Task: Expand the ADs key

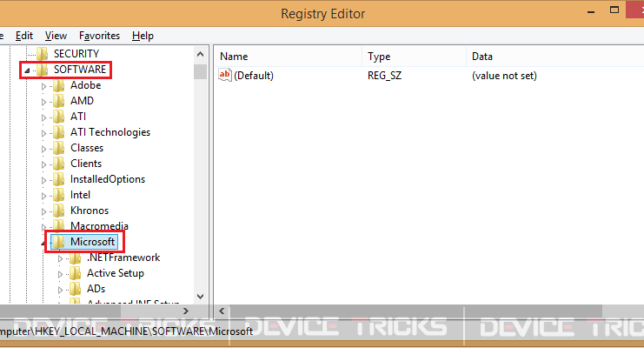Action: [x=60, y=290]
